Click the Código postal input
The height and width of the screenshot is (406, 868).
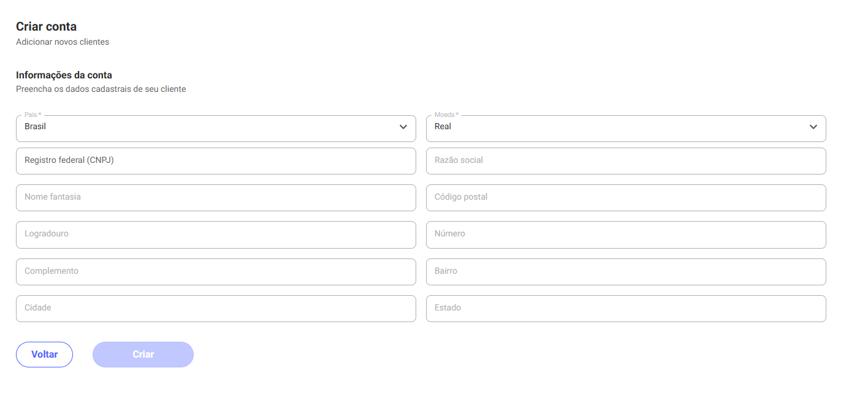626,198
